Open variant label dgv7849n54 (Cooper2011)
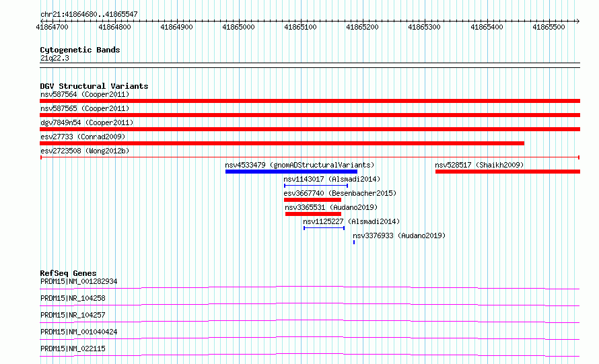599x364 pixels. [87, 122]
